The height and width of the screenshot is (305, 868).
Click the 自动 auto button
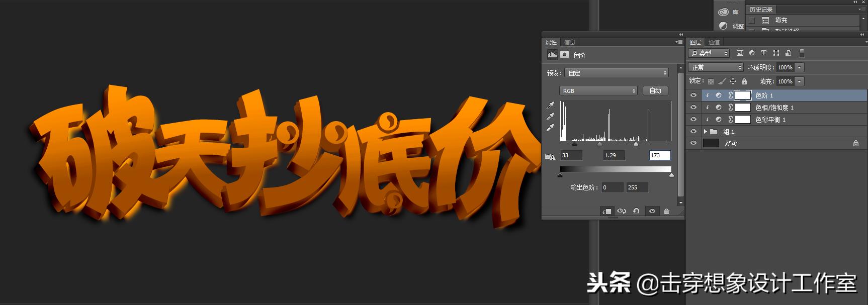click(655, 90)
